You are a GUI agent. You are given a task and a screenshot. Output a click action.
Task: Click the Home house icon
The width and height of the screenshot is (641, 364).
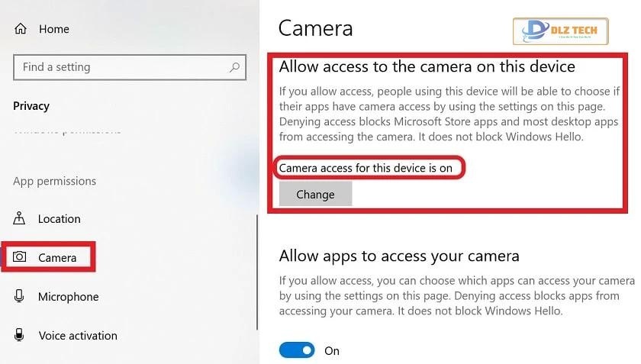point(21,29)
